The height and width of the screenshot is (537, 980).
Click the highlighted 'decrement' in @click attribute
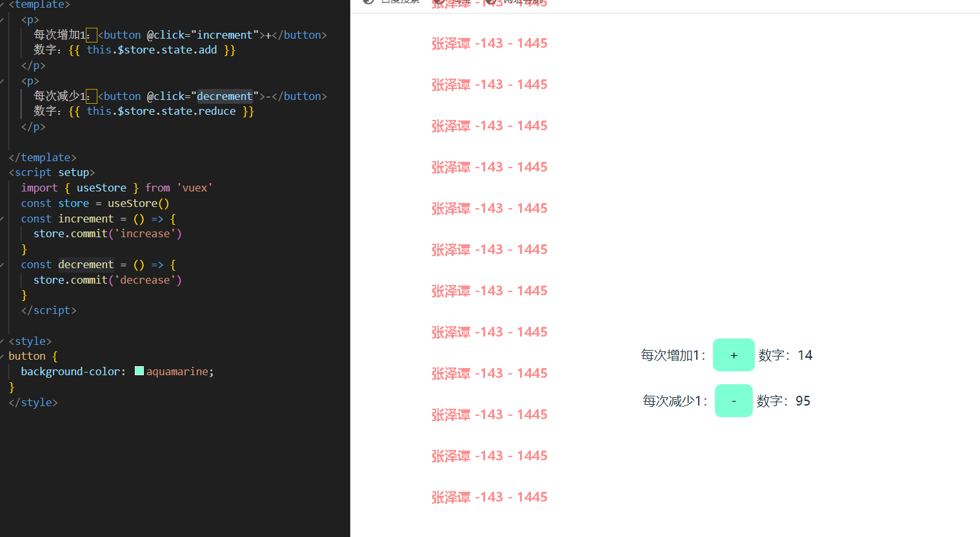[x=225, y=96]
